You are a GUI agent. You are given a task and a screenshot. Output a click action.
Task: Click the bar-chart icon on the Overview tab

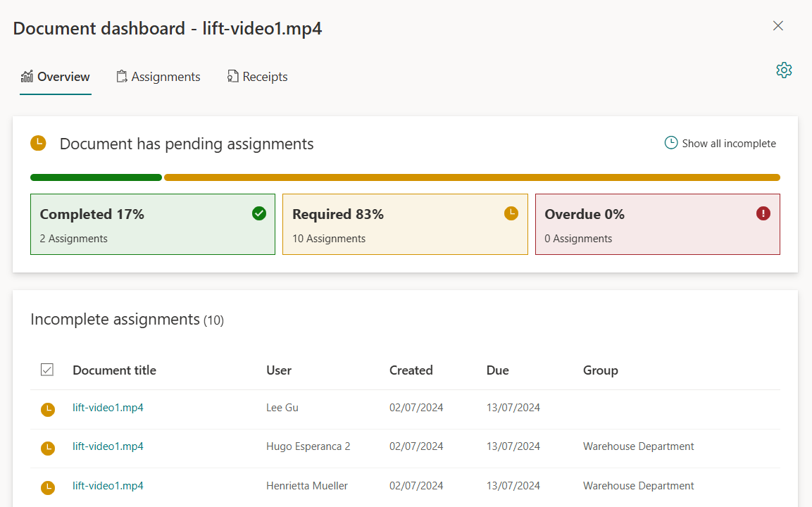[27, 75]
